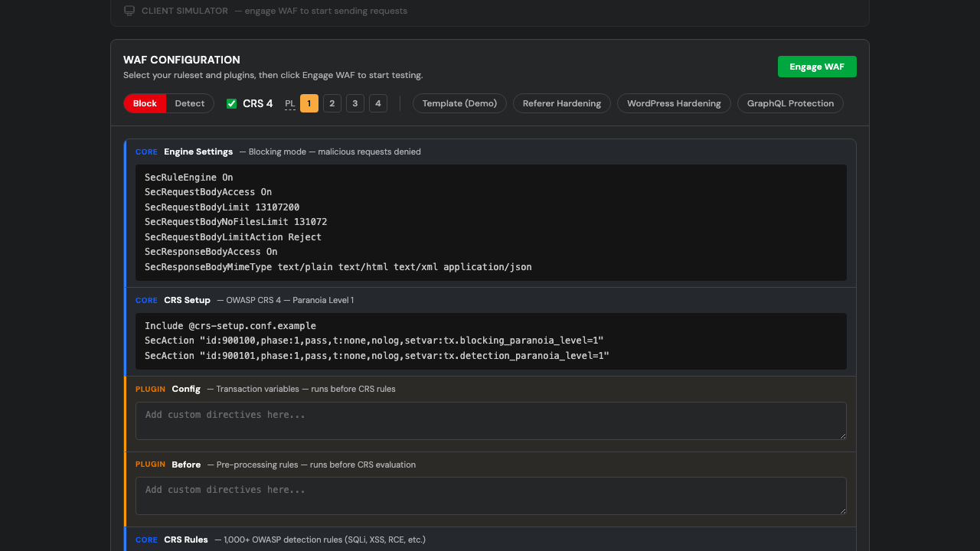Click the Engage WAF button
This screenshot has width=980, height=551.
817,67
